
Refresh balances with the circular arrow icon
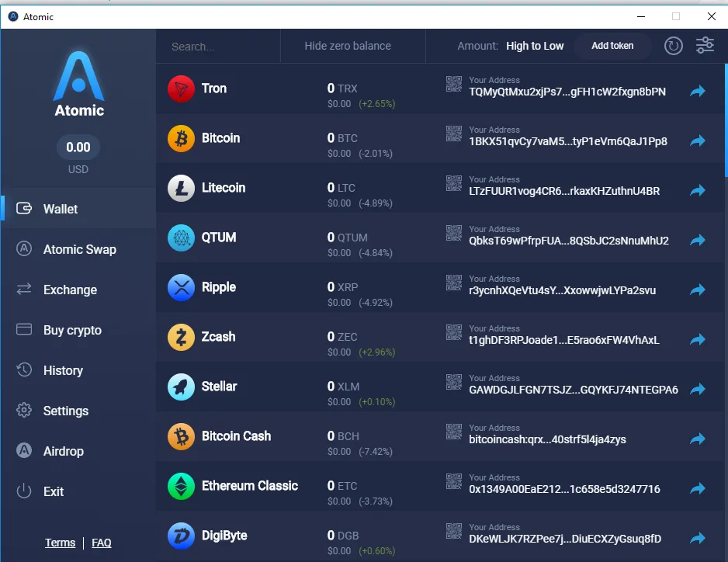coord(673,46)
